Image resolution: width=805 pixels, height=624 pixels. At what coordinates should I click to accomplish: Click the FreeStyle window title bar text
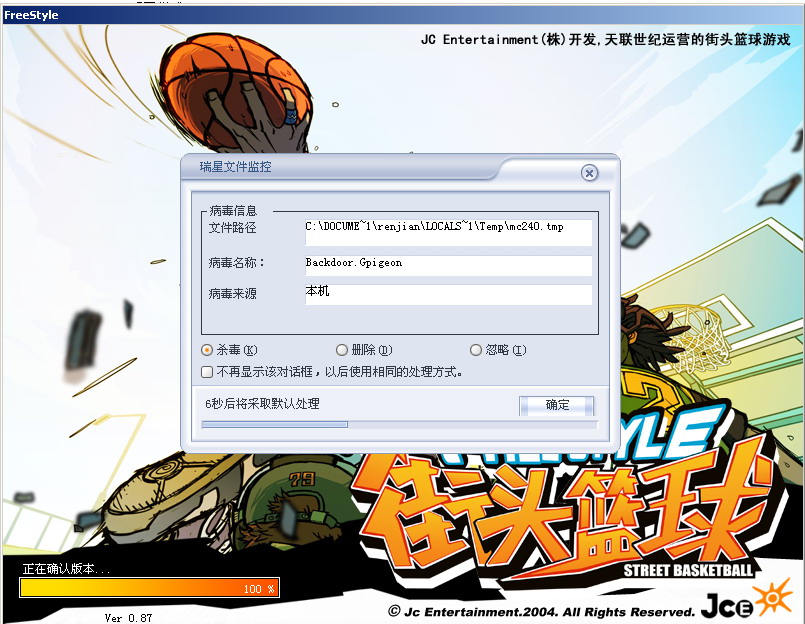pos(31,15)
